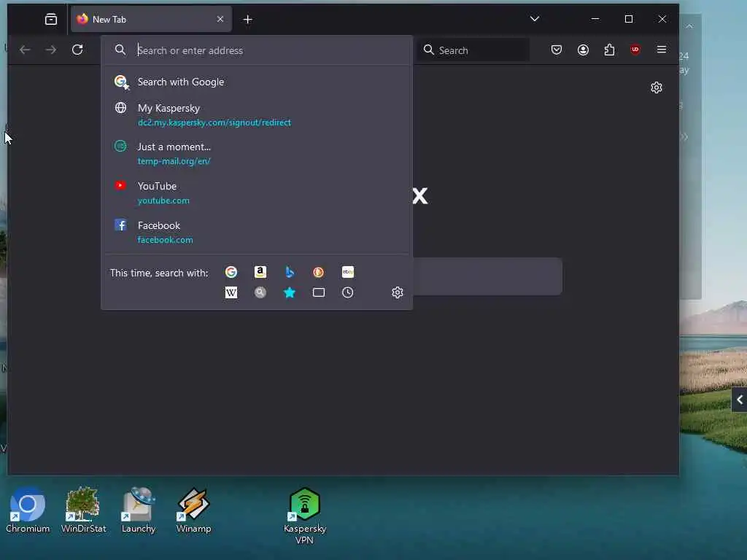Close the New Tab tab
This screenshot has width=747, height=560.
pos(220,19)
